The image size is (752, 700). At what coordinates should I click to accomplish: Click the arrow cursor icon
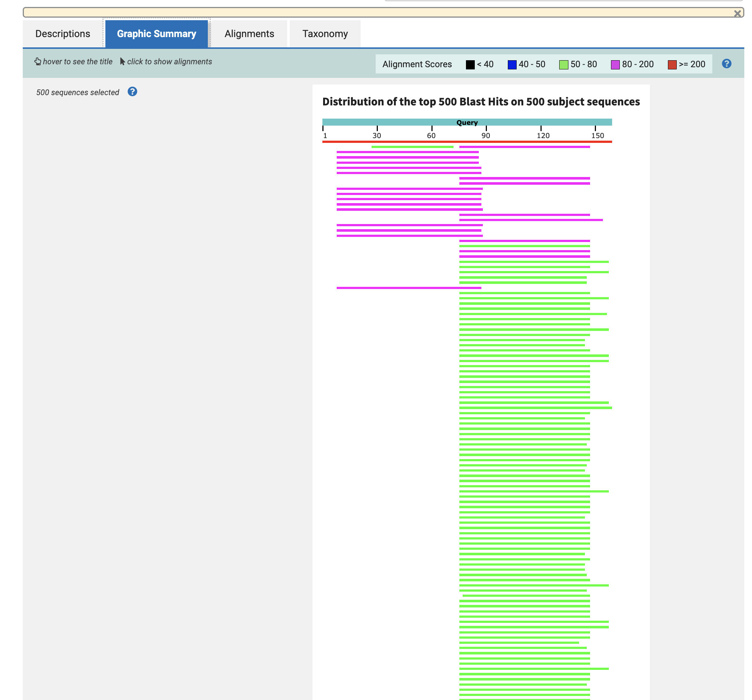pos(122,61)
